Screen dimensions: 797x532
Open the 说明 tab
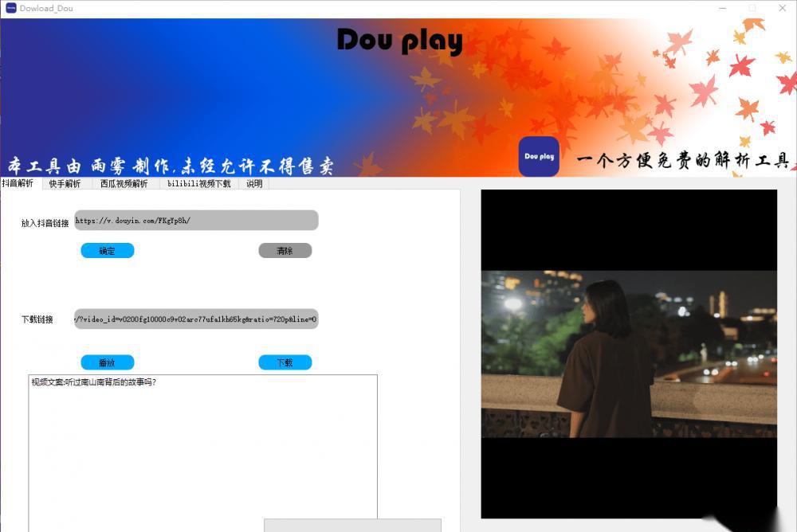click(x=254, y=183)
